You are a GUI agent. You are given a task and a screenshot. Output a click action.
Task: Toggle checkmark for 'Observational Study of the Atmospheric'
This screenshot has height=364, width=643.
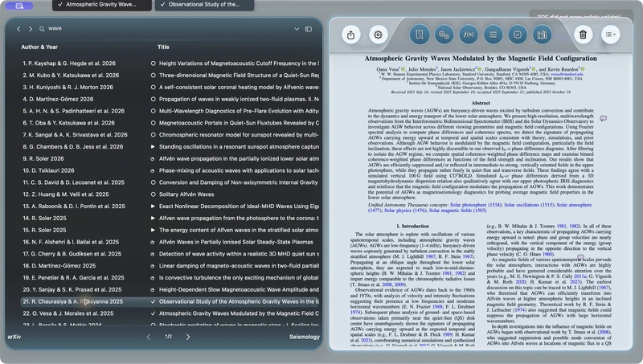point(153,301)
